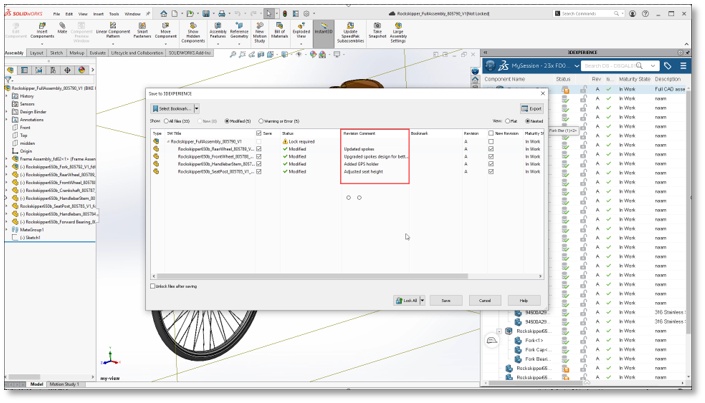Click the Select Bookmark button
705x403 pixels.
172,109
